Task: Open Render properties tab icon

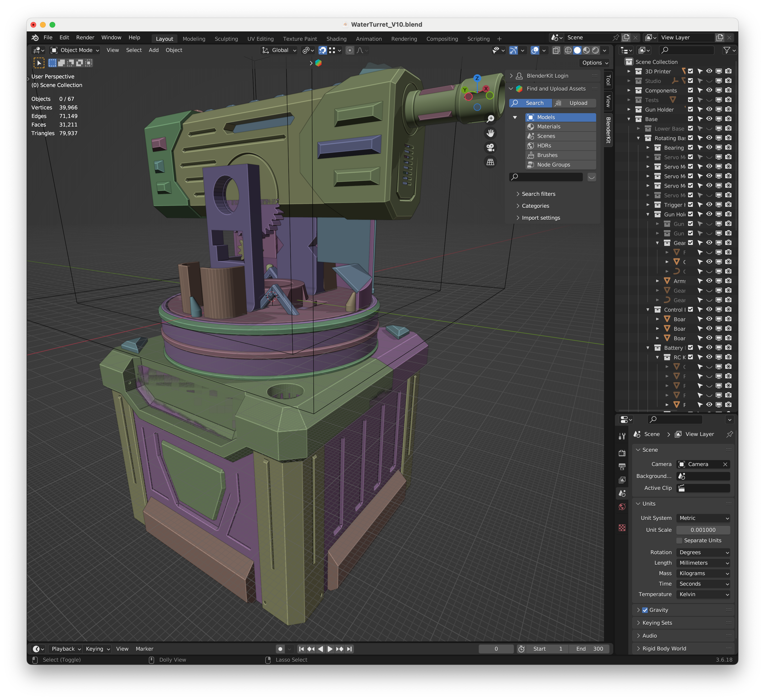Action: 622,453
